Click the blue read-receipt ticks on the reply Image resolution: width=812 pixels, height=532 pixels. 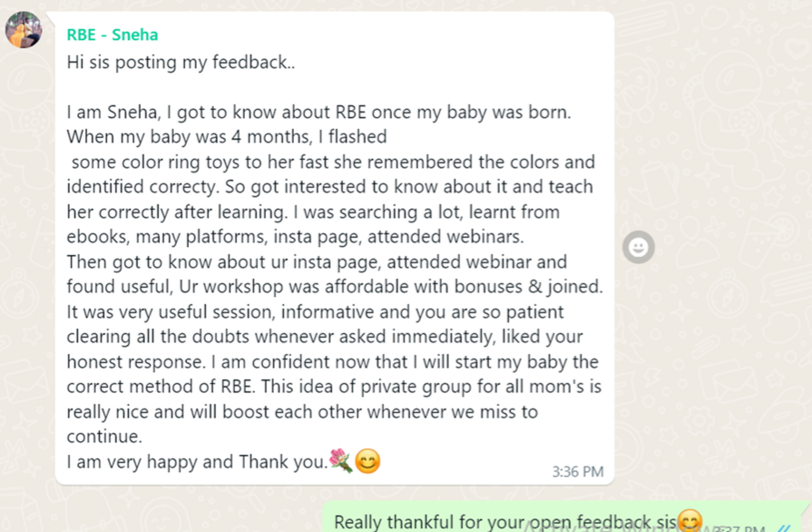784,527
